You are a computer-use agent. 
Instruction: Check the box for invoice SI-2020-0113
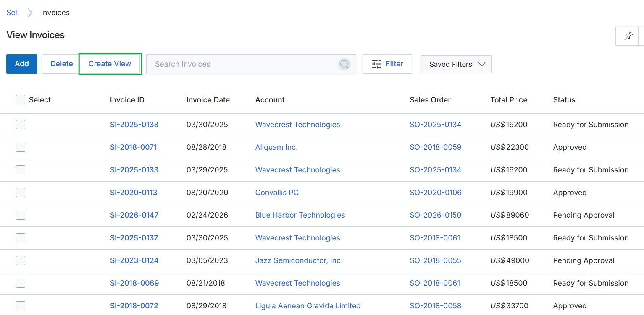click(x=21, y=193)
